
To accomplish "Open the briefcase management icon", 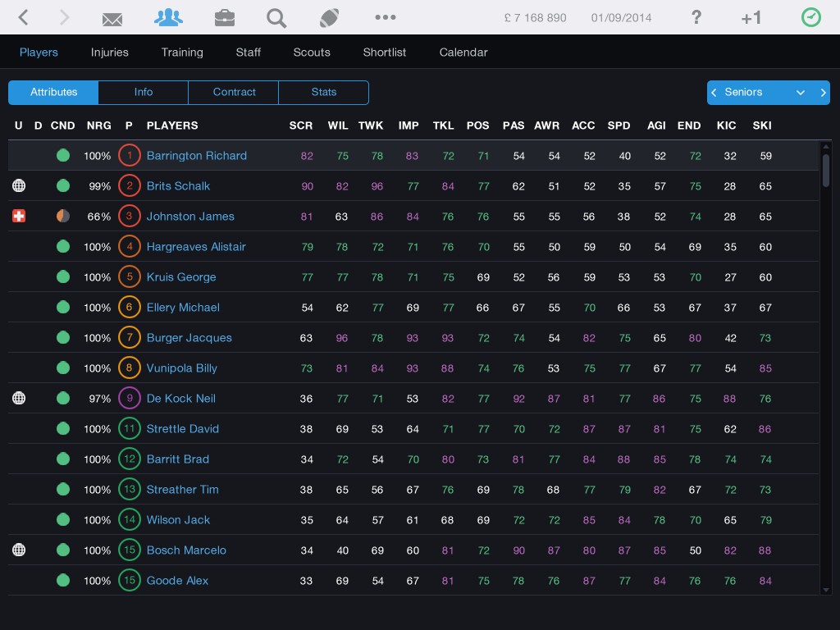I will [x=224, y=17].
